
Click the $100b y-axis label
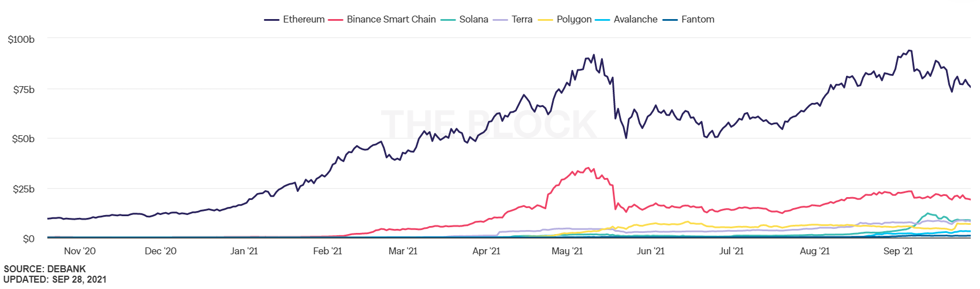point(21,39)
